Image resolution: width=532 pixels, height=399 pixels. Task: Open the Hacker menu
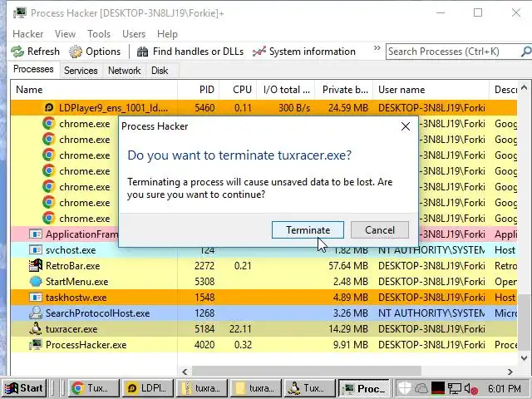point(27,34)
